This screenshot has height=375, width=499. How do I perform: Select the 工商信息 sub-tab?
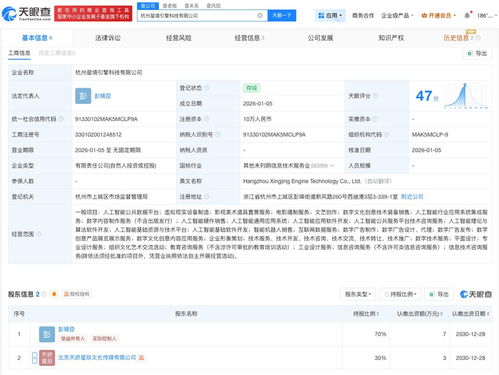coord(19,53)
